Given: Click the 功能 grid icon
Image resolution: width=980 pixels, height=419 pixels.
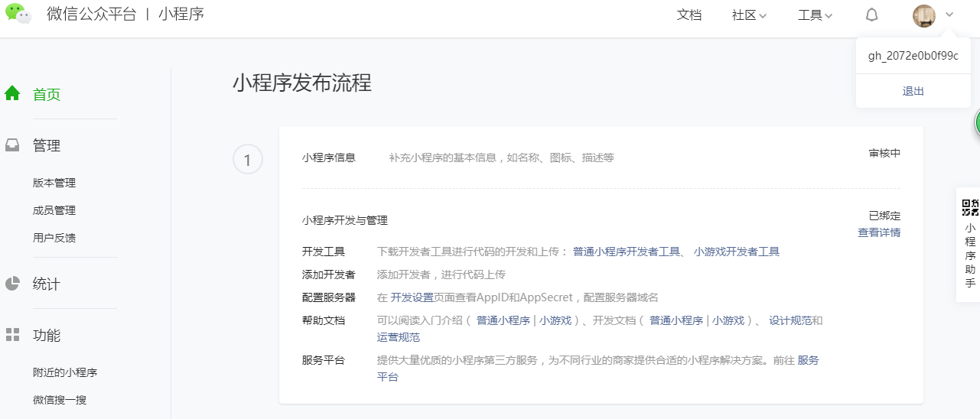Looking at the screenshot, I should [x=12, y=335].
